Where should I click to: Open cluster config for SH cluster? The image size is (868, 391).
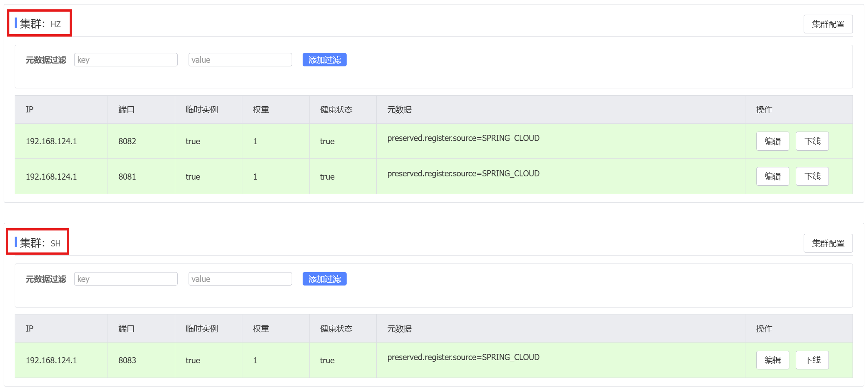click(x=828, y=243)
